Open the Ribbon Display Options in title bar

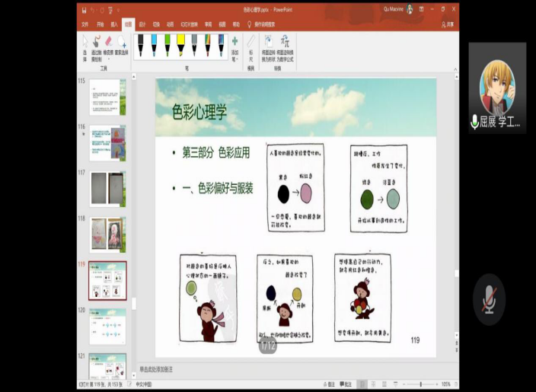click(421, 10)
